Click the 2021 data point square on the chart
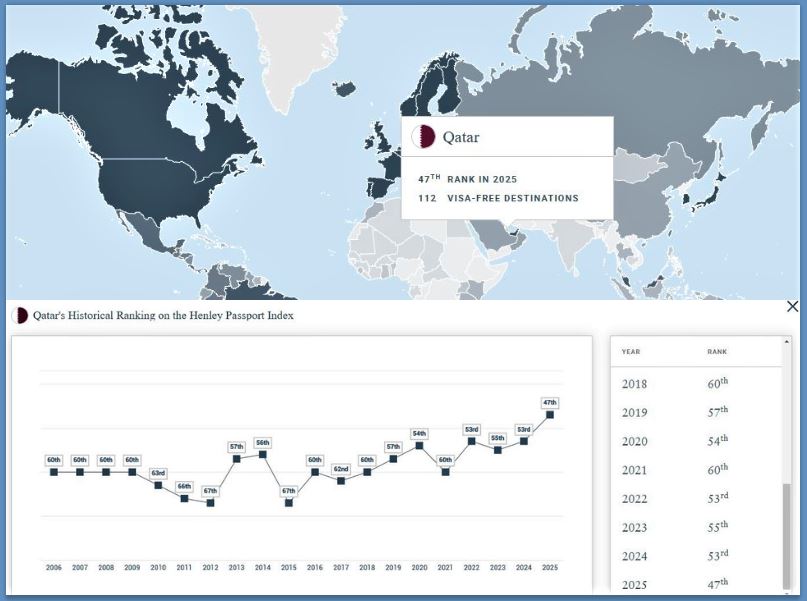The image size is (807, 601). click(445, 472)
